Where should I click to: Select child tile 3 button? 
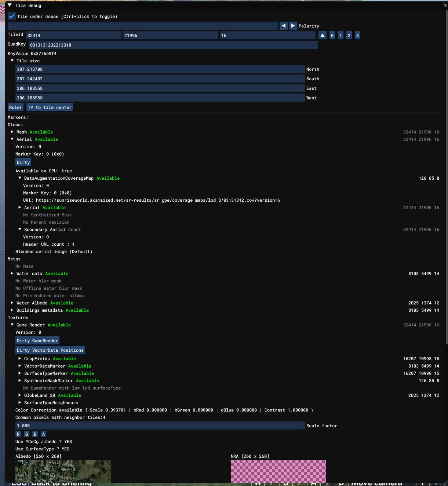pyautogui.click(x=357, y=35)
